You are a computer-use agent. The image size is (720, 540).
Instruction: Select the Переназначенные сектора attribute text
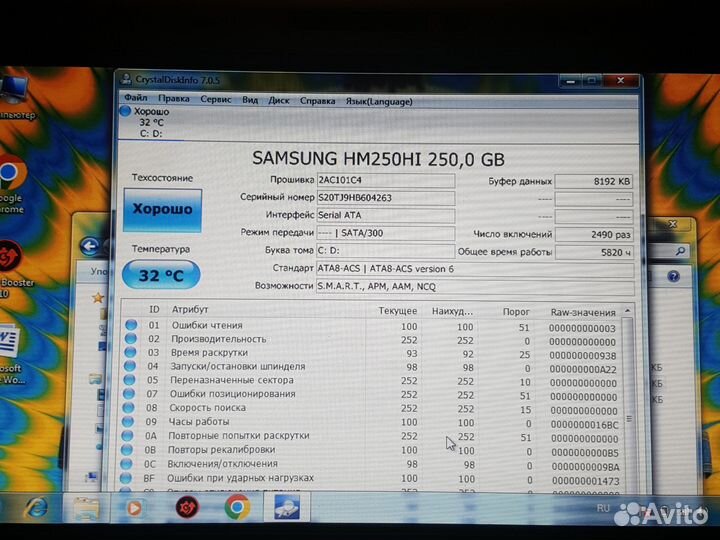click(x=232, y=380)
